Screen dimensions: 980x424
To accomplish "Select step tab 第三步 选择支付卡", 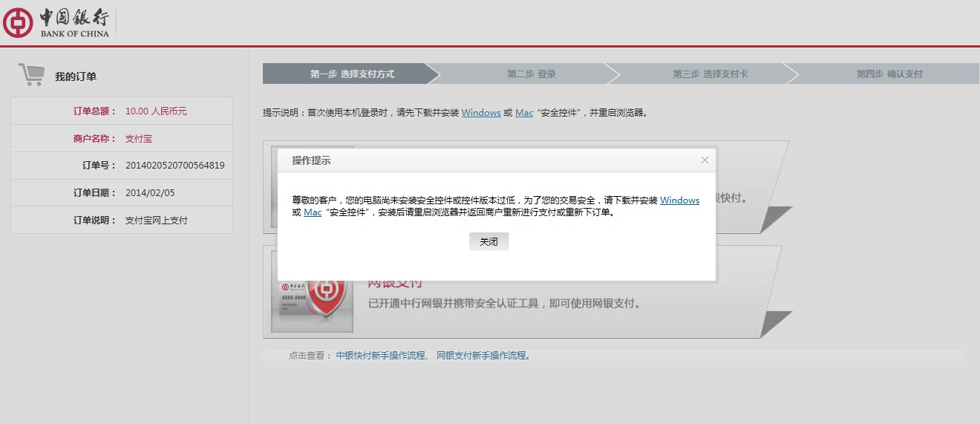I will [x=710, y=74].
